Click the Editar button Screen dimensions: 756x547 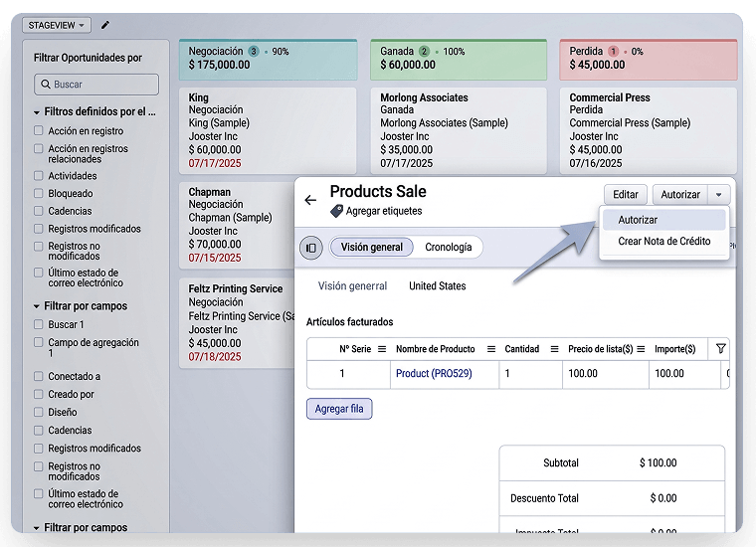(626, 195)
